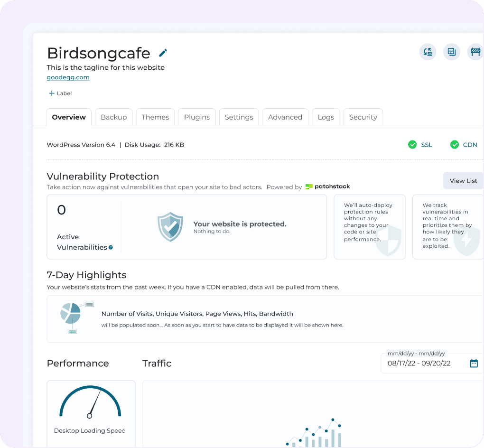
Task: Open the staging layout copy icon
Action: click(x=451, y=52)
